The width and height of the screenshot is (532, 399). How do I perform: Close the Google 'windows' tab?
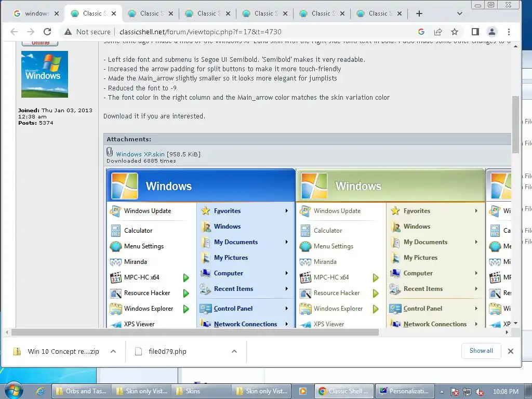point(57,14)
